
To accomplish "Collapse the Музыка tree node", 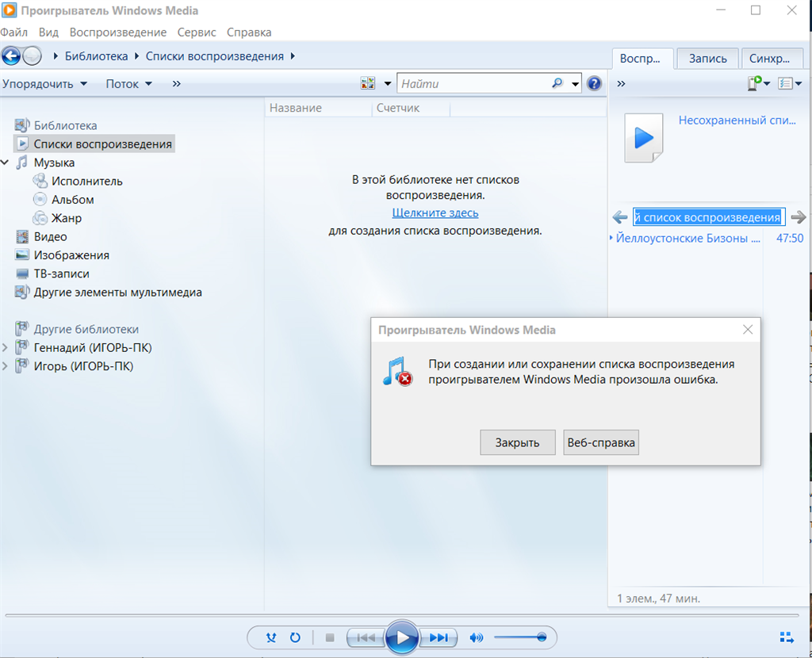I will [5, 163].
